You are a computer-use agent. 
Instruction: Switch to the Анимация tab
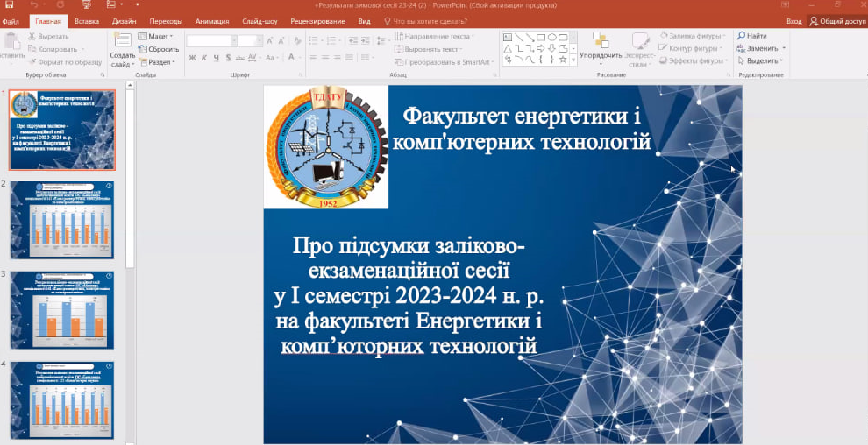click(x=212, y=22)
